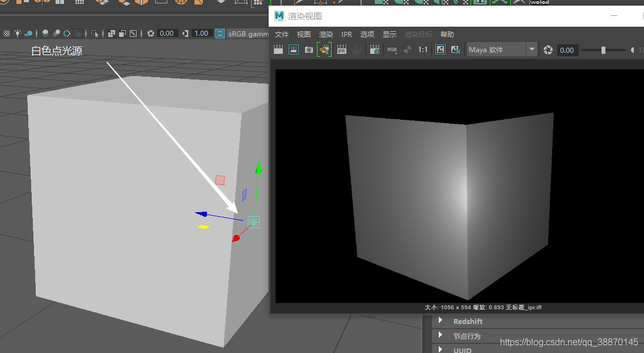644x353 pixels.
Task: Click the keep image icon
Action: [440, 50]
